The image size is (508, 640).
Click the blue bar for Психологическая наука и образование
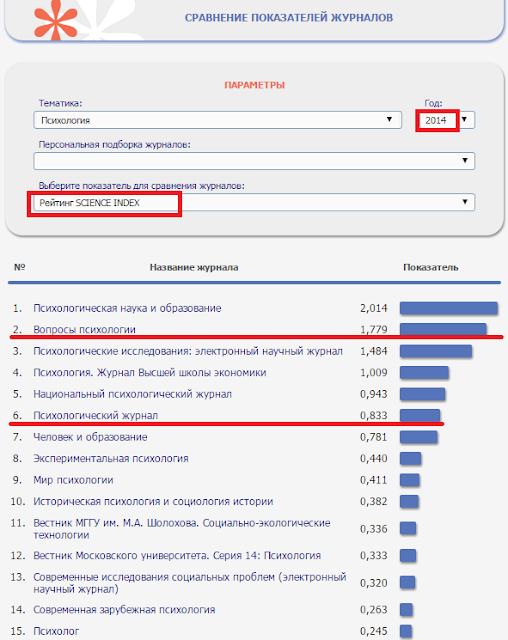[x=448, y=308]
